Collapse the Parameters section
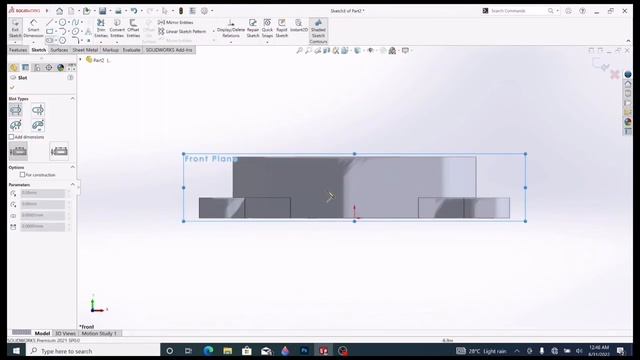640x360 pixels. point(72,184)
